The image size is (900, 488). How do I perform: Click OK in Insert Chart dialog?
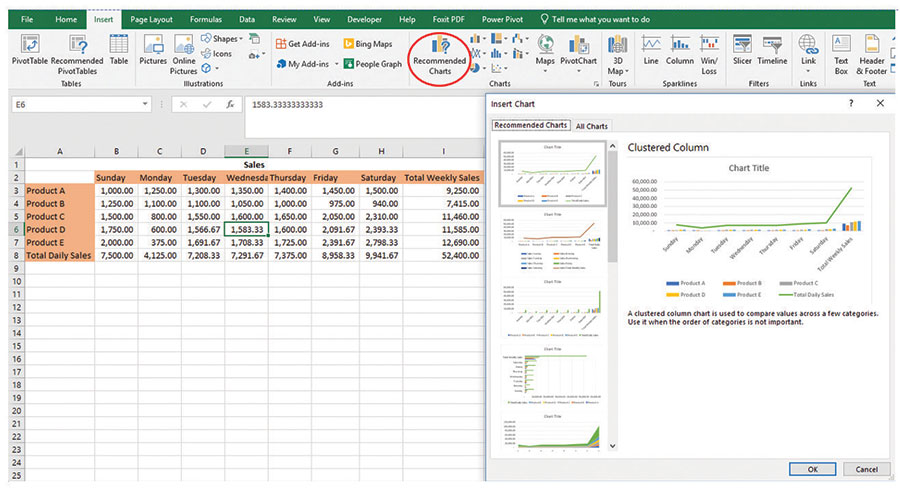point(812,469)
